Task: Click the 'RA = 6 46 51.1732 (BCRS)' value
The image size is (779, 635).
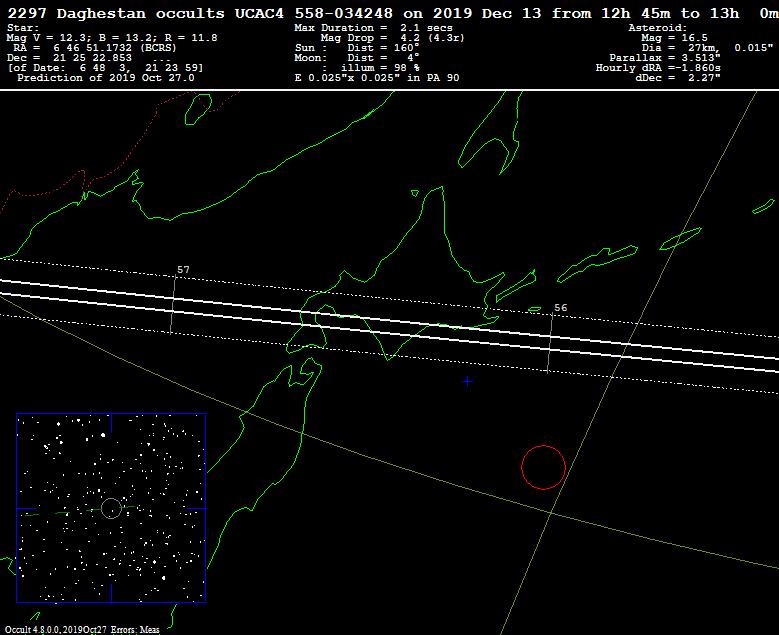Action: 95,48
